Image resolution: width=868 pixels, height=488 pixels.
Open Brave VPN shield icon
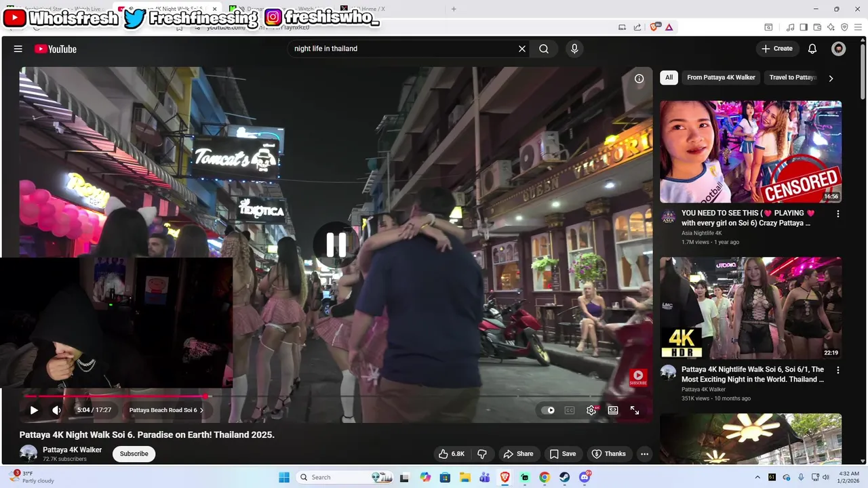click(844, 27)
